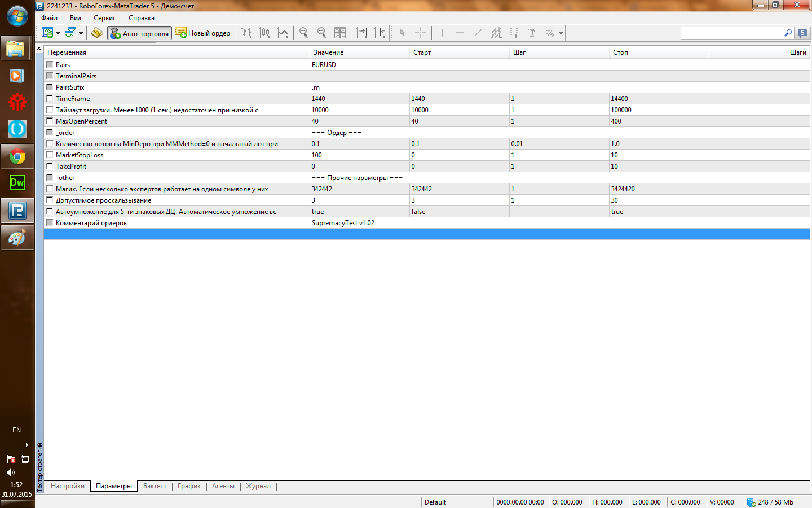Select the vertical line tool

(442, 33)
